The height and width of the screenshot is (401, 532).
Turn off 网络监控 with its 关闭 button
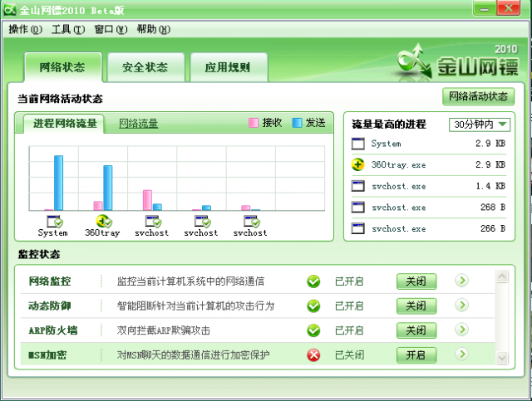point(416,281)
